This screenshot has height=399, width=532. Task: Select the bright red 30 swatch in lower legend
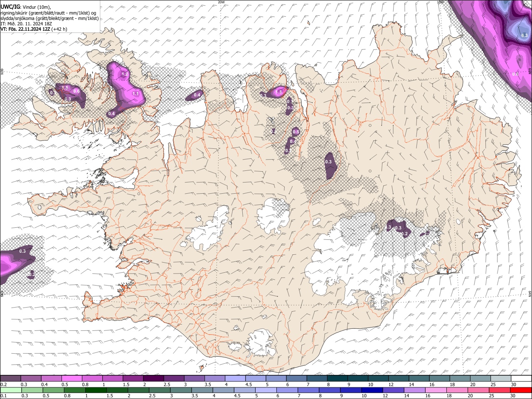521,390
